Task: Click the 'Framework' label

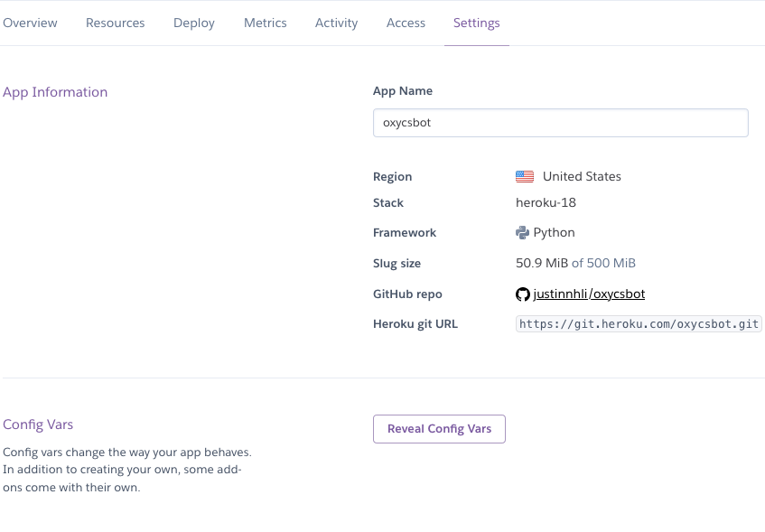Action: 405,233
